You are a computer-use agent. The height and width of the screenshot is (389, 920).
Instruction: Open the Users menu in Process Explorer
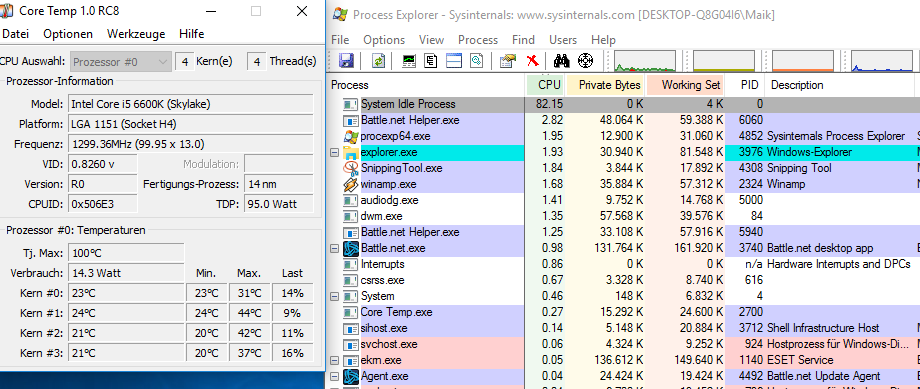pos(563,40)
